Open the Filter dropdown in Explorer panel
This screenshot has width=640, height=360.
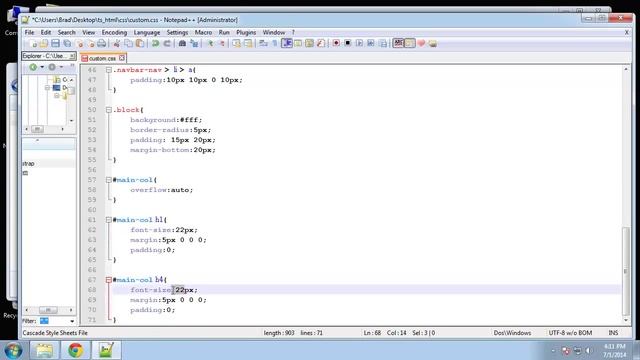click(x=72, y=321)
